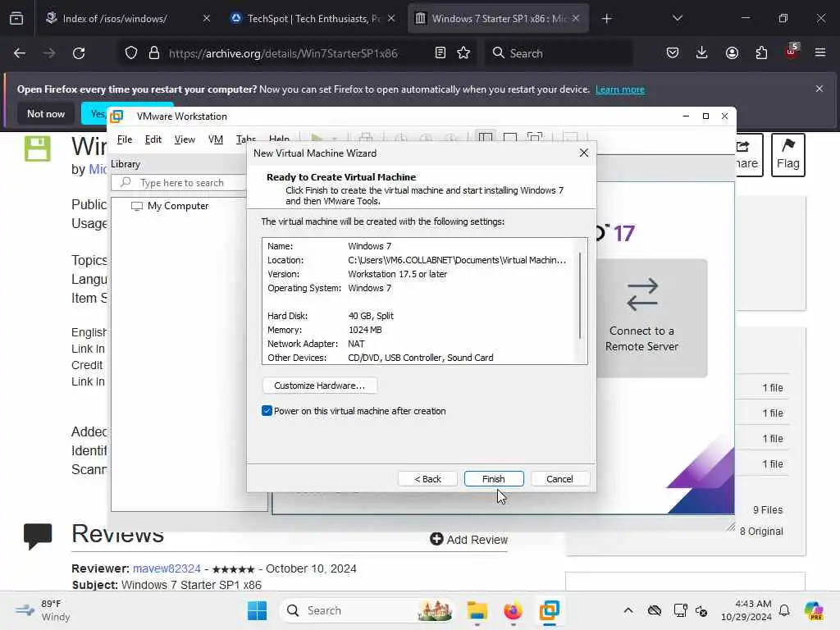The width and height of the screenshot is (840, 630).
Task: Click the Firefox back arrow
Action: [20, 53]
